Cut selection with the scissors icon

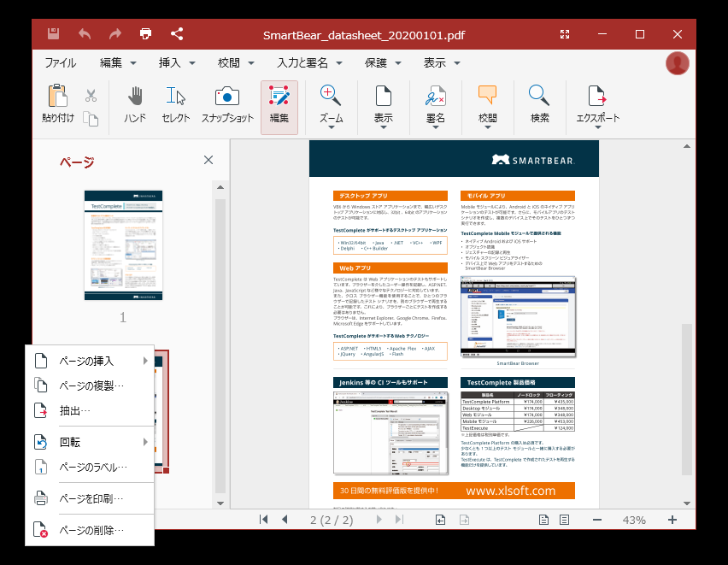tap(91, 96)
